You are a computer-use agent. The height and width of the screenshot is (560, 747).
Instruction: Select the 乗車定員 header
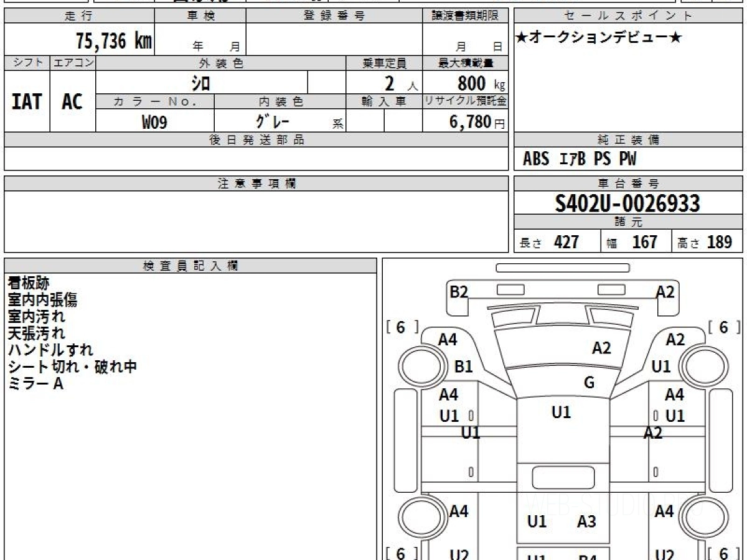(x=384, y=63)
